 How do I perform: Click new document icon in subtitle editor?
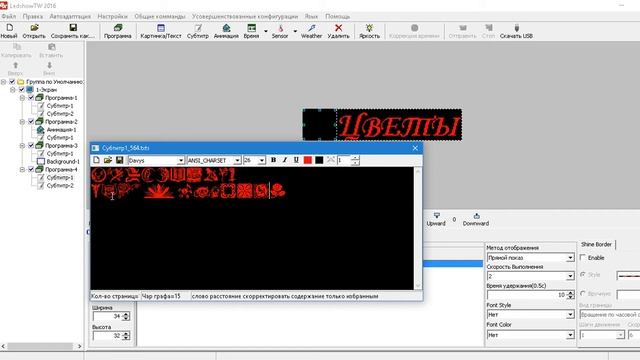96,160
